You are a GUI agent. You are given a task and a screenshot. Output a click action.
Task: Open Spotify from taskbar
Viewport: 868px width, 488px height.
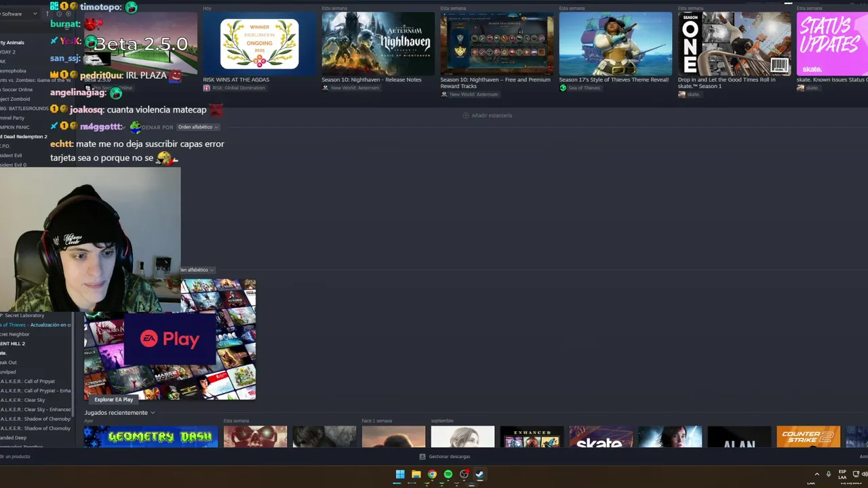(448, 474)
